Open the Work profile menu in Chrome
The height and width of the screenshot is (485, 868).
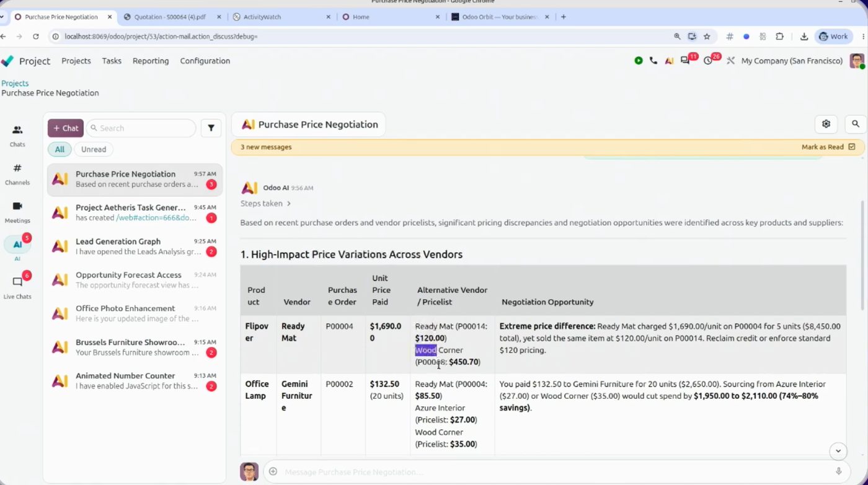click(833, 37)
